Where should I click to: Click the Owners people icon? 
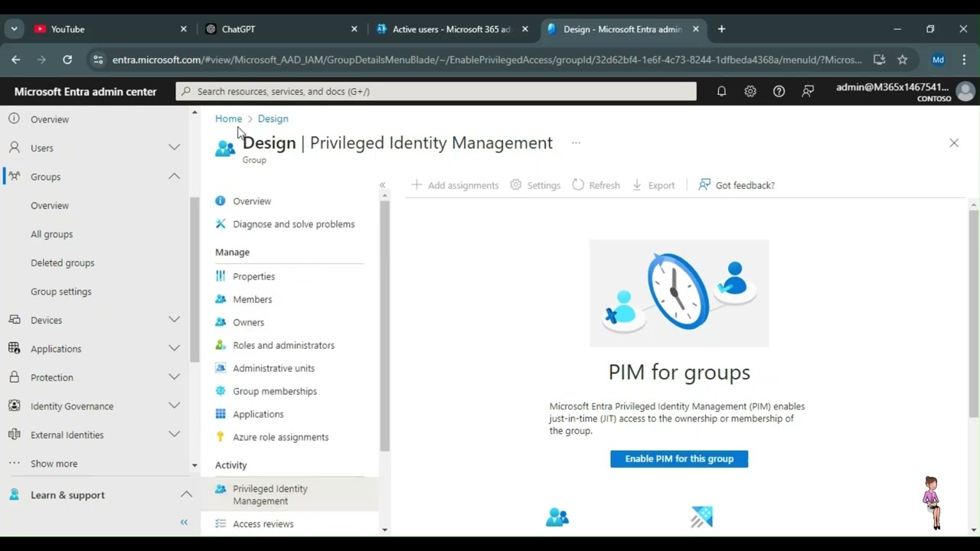(220, 321)
